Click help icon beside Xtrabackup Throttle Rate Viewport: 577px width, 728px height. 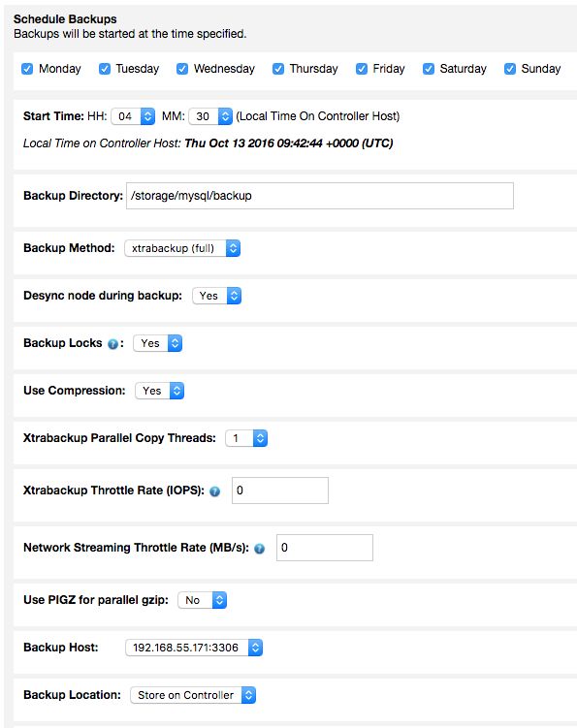(214, 491)
